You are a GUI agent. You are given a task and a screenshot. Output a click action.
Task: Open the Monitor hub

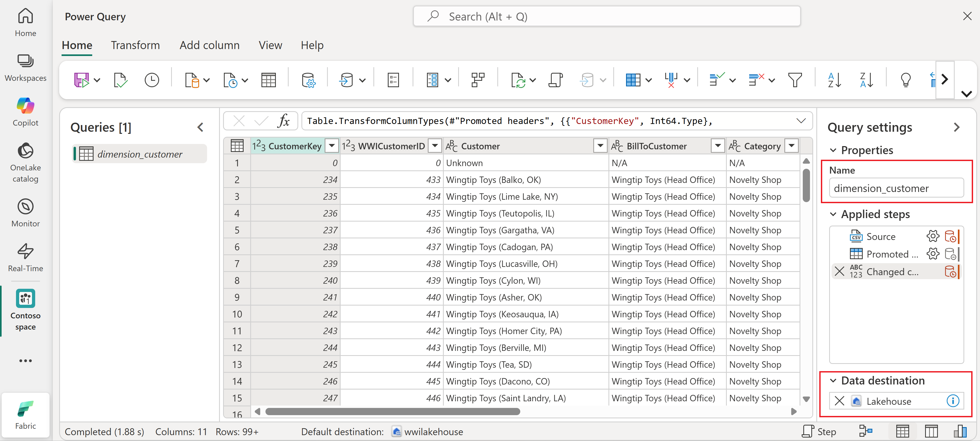[x=26, y=213]
